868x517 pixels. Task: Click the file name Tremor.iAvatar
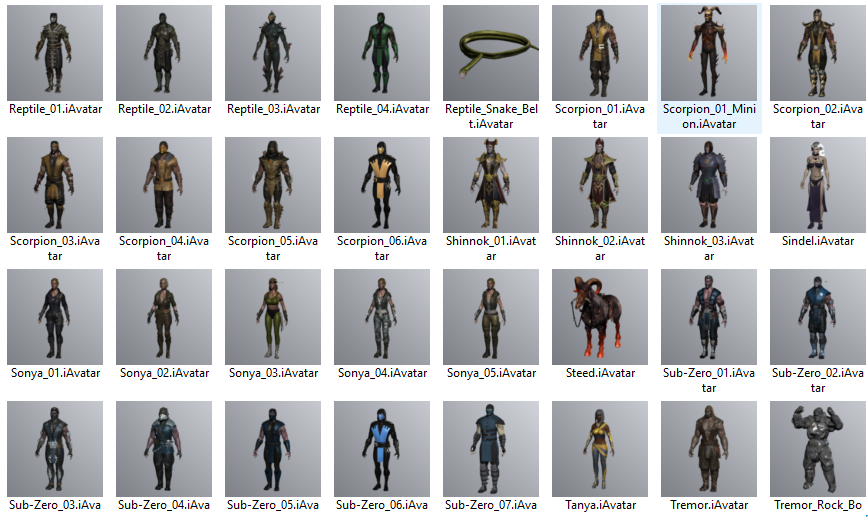pyautogui.click(x=709, y=505)
